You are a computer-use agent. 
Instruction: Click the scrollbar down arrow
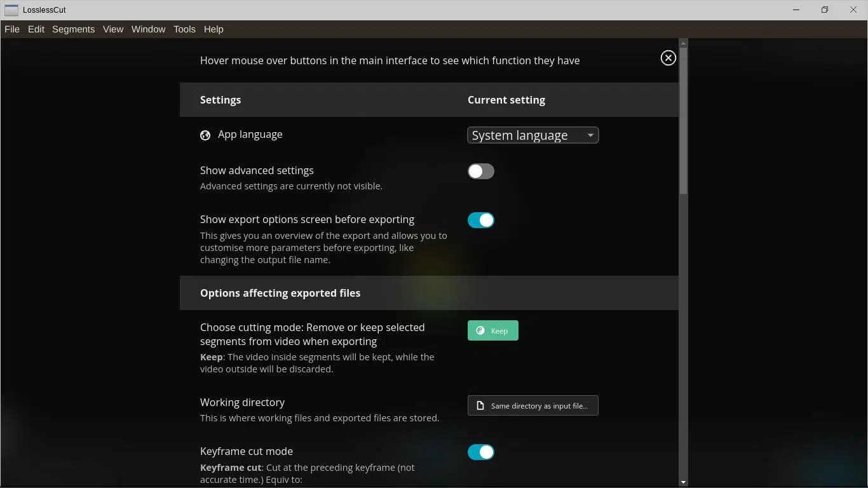pos(683,482)
